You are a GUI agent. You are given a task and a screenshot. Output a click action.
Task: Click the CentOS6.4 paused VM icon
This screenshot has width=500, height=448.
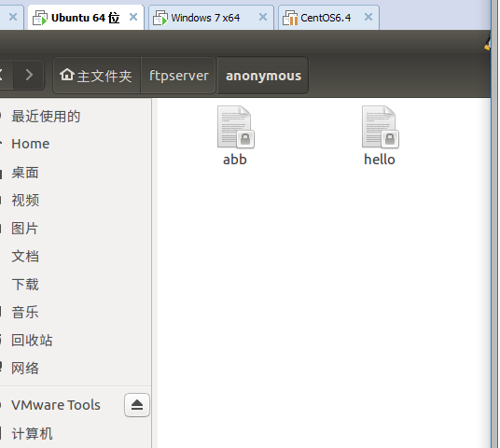[x=290, y=18]
